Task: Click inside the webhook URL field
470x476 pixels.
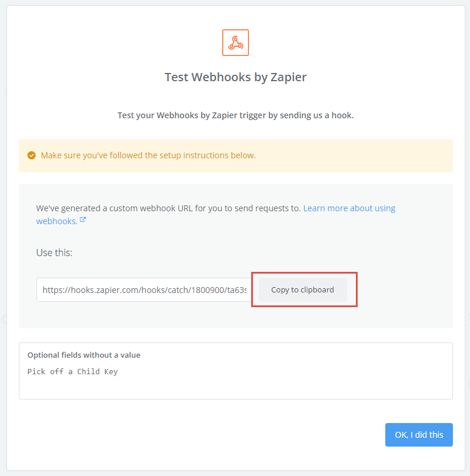Action: (x=144, y=289)
